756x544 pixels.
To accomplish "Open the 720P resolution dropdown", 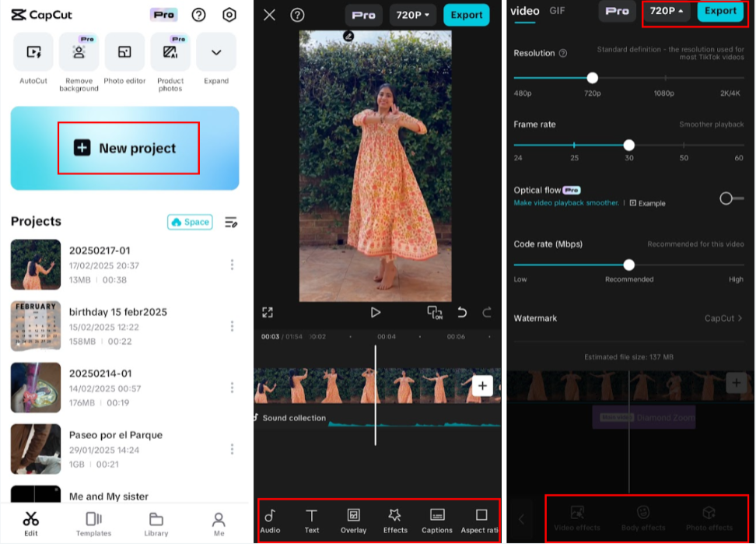I will (x=666, y=12).
